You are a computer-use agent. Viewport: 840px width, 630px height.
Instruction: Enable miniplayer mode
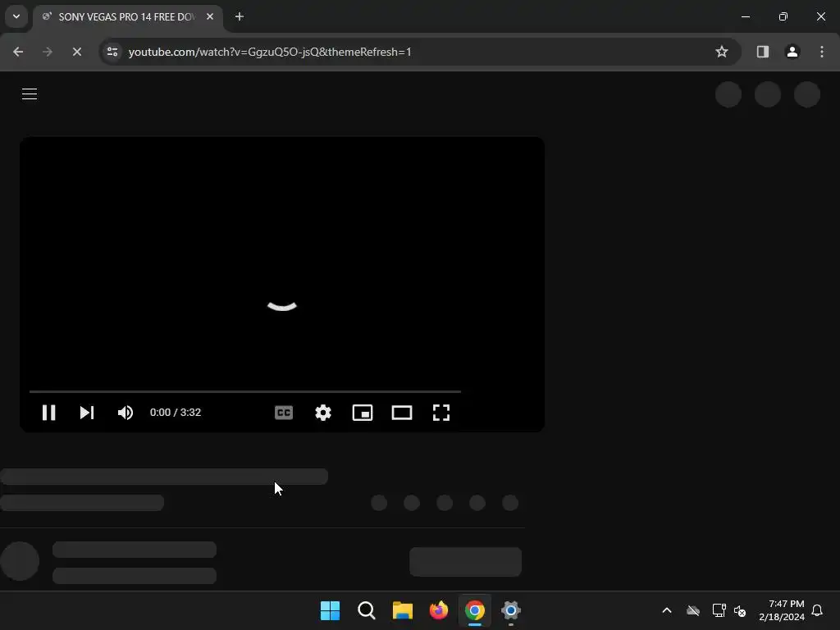[363, 413]
